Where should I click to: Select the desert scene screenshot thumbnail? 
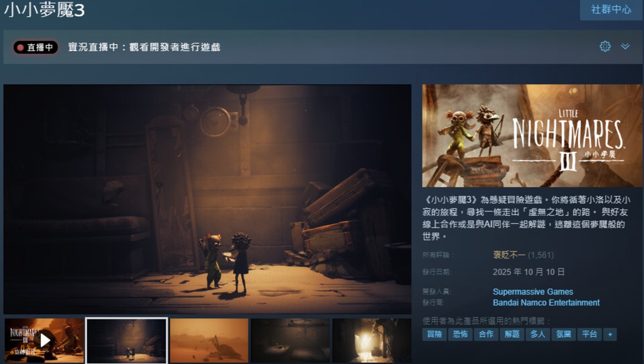pos(209,340)
